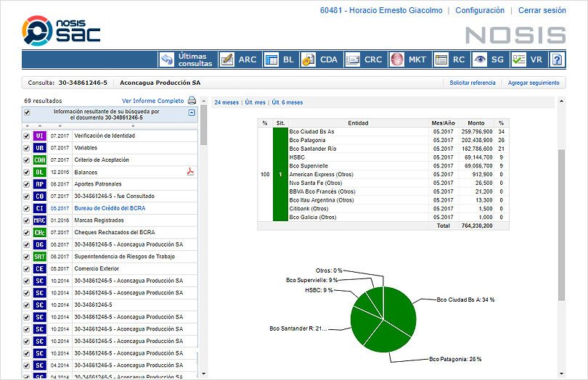
Task: Open the BL balances table icon
Action: coord(271,59)
